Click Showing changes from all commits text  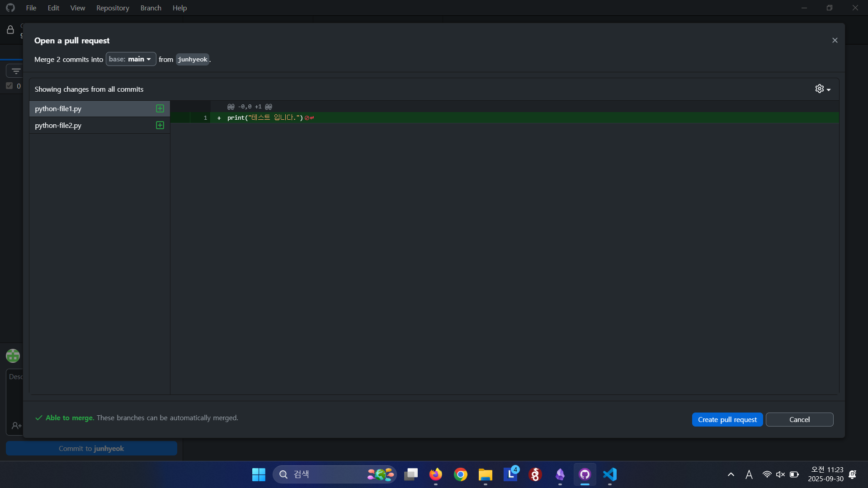[89, 89]
